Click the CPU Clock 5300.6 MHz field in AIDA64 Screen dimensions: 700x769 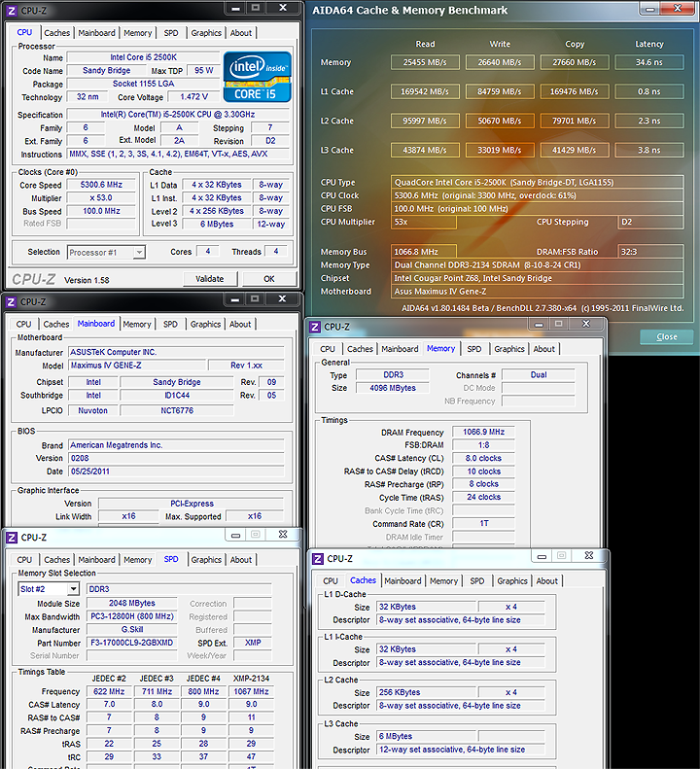537,195
